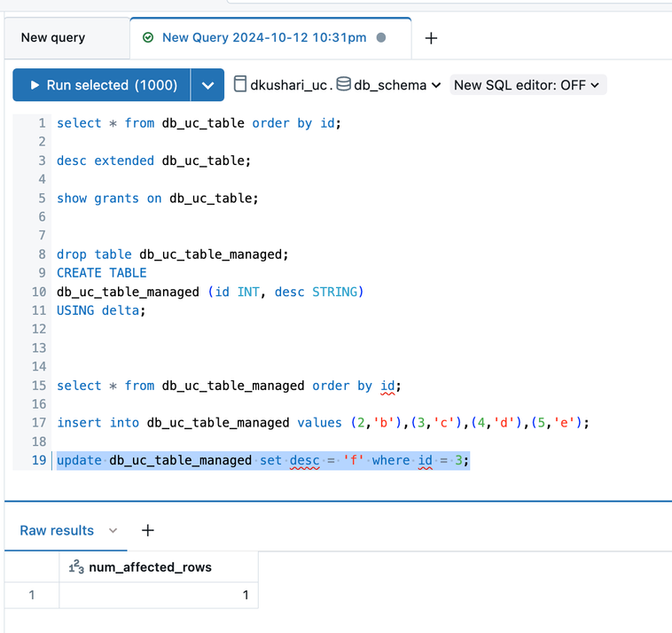Add a new query tab with plus icon
This screenshot has width=672, height=633.
[x=431, y=38]
